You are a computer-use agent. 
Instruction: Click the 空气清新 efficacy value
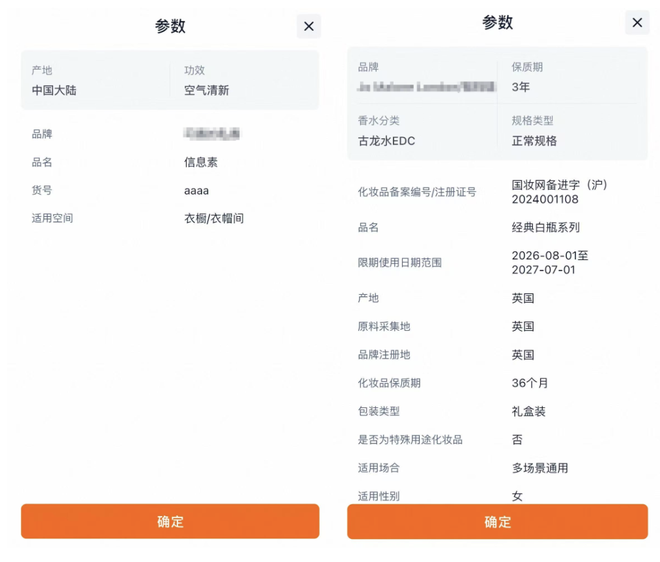(206, 90)
